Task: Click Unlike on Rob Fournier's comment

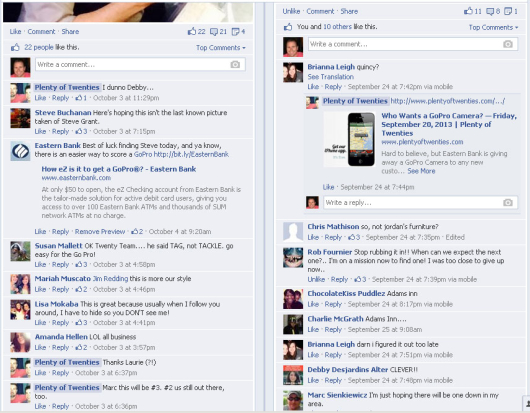Action: coord(316,279)
